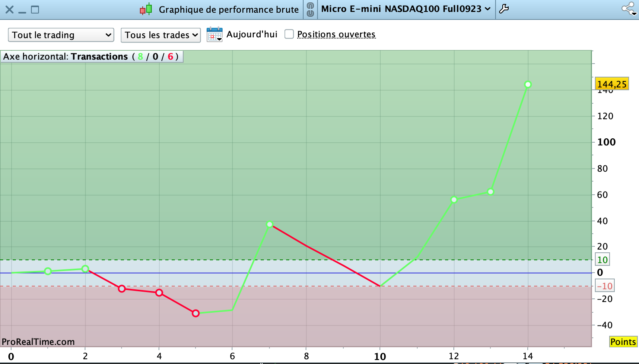The image size is (639, 364).
Task: Open the calendar date picker icon
Action: [215, 35]
